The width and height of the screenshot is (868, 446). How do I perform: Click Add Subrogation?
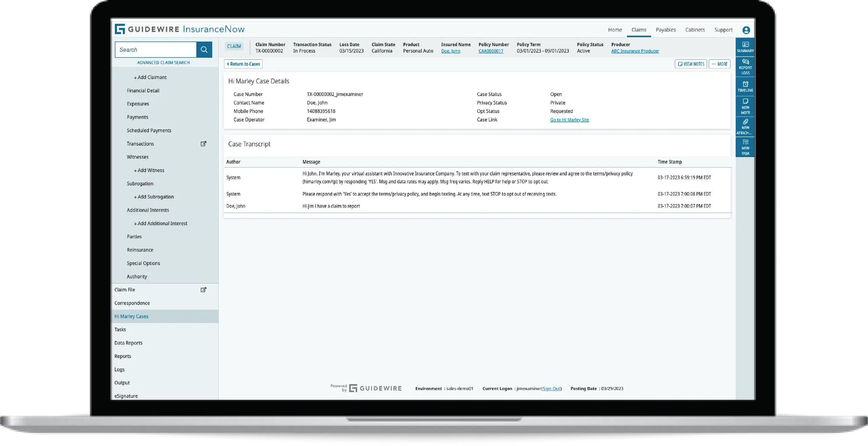tap(154, 197)
